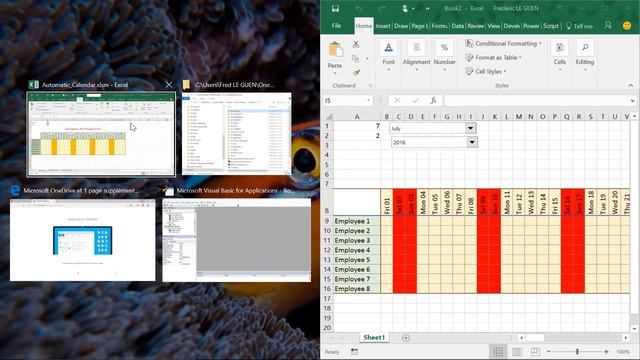Image resolution: width=640 pixels, height=360 pixels.
Task: Expand the Name Box dropdown arrow
Action: (x=369, y=100)
